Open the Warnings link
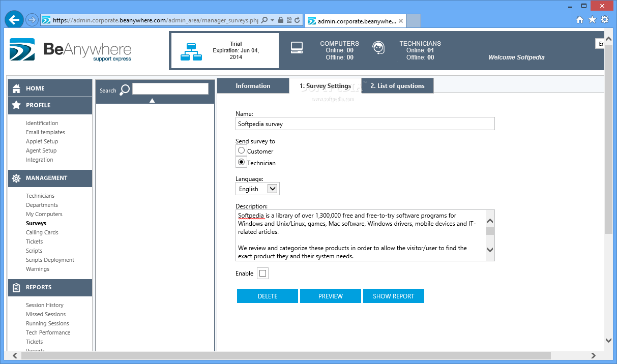The width and height of the screenshot is (617, 364). click(38, 269)
